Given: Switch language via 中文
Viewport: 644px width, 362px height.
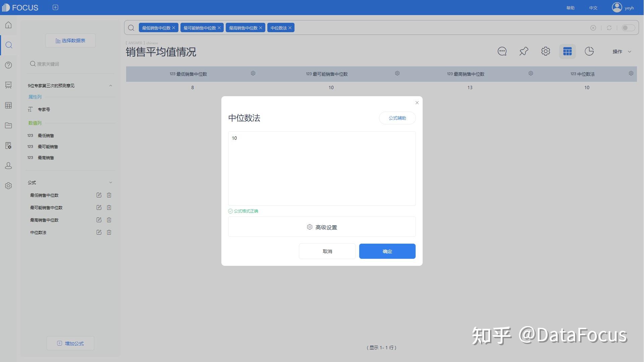Looking at the screenshot, I should click(x=593, y=8).
